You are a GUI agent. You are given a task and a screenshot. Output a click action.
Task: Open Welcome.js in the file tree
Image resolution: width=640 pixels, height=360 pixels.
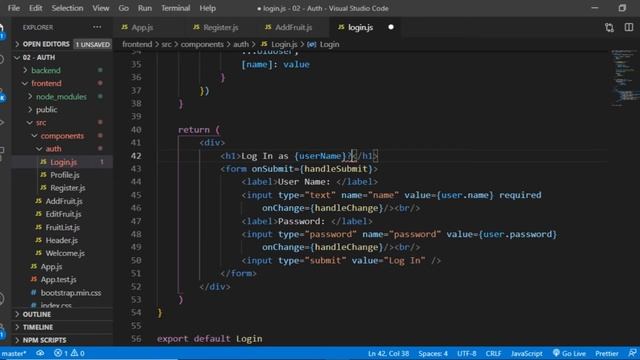click(65, 253)
